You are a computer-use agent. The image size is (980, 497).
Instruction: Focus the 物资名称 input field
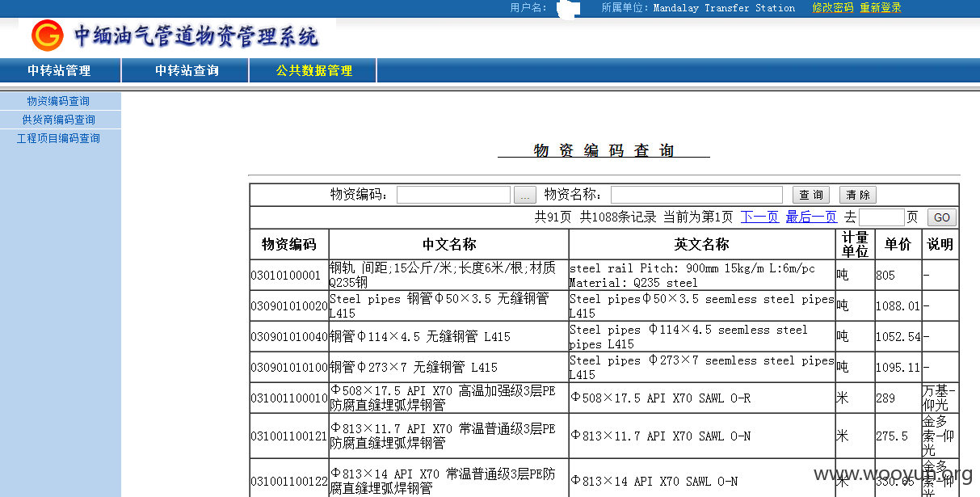tap(696, 195)
